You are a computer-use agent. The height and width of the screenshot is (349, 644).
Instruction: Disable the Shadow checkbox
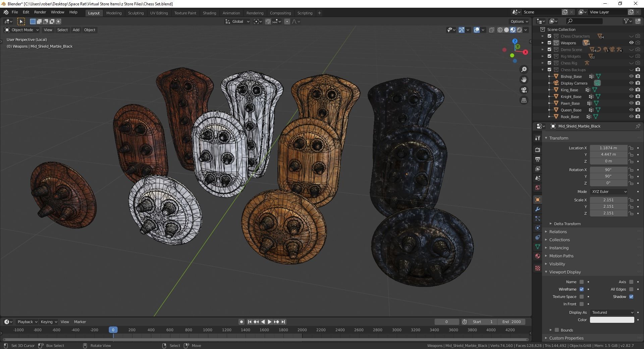tap(631, 297)
